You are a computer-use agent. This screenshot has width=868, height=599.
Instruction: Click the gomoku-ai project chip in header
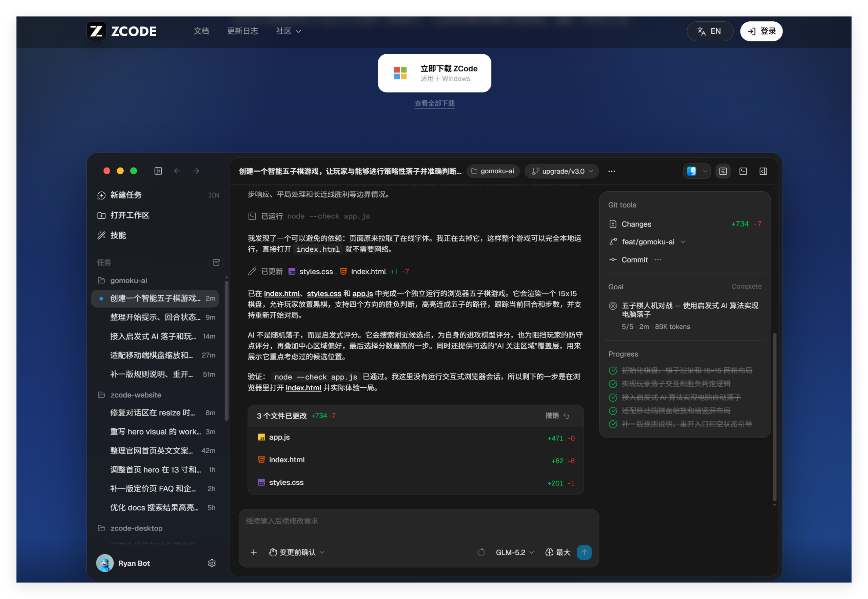tap(493, 171)
